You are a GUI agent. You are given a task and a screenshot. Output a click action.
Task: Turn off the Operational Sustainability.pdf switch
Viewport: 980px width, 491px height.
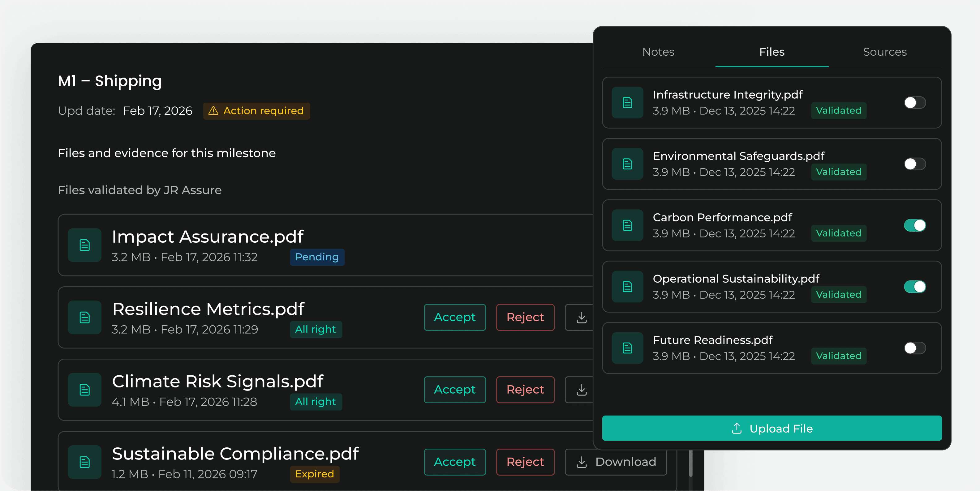point(914,287)
